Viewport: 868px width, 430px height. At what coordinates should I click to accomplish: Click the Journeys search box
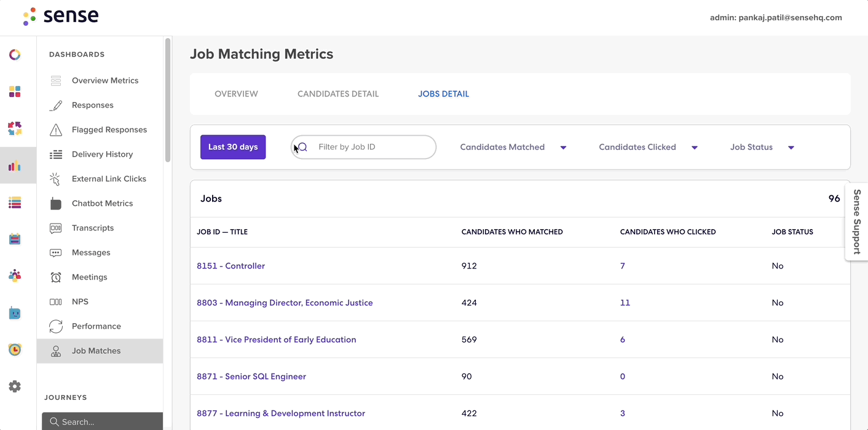102,421
